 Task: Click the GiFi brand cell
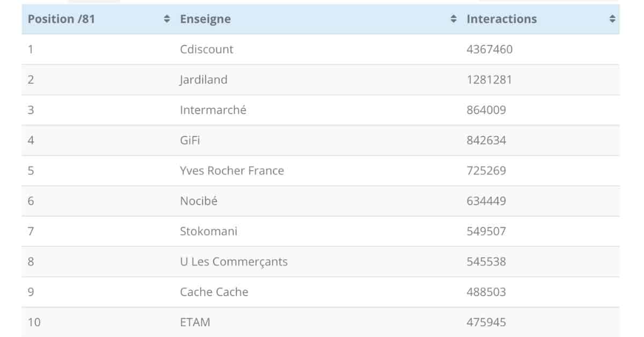(x=190, y=141)
